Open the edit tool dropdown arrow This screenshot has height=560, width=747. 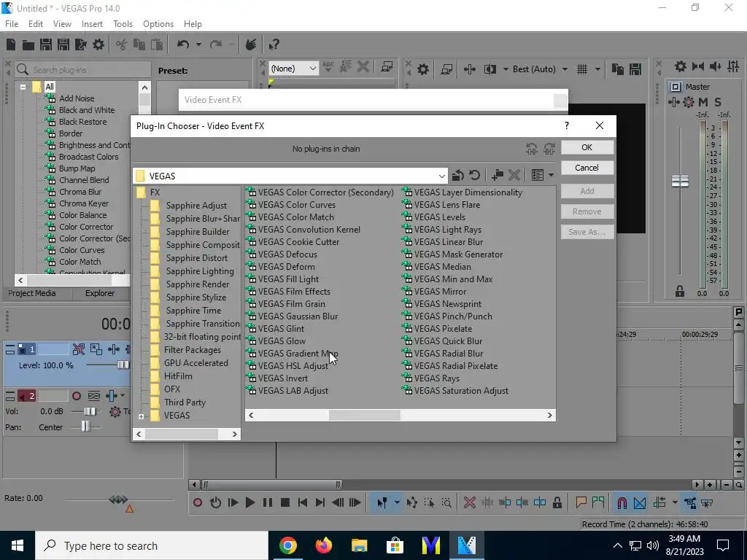(396, 502)
